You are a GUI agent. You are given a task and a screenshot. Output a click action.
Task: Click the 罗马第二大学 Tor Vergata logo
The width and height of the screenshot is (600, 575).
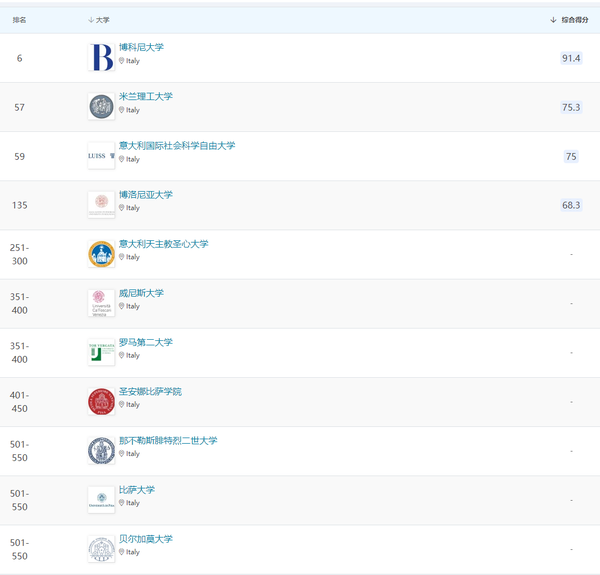101,352
